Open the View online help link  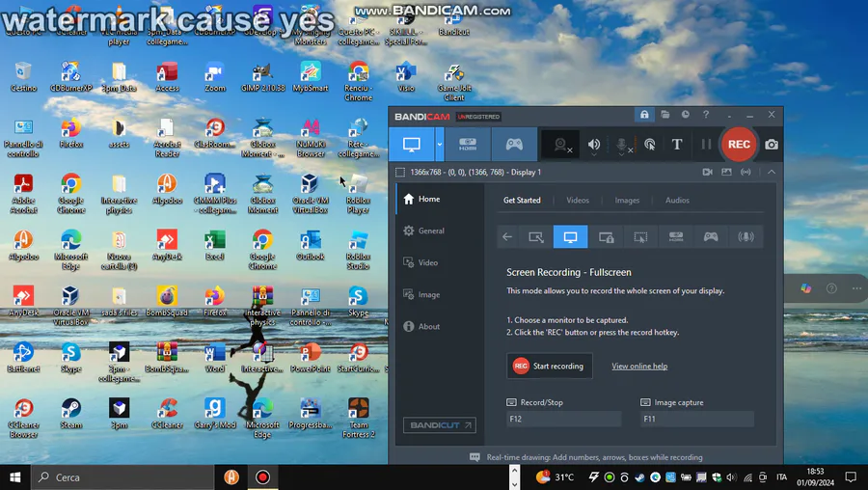click(x=639, y=366)
